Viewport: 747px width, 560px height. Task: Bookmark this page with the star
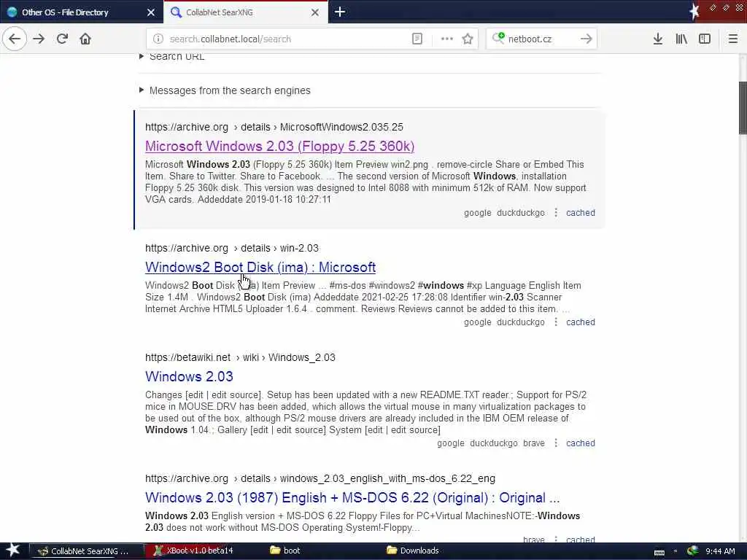tap(468, 39)
